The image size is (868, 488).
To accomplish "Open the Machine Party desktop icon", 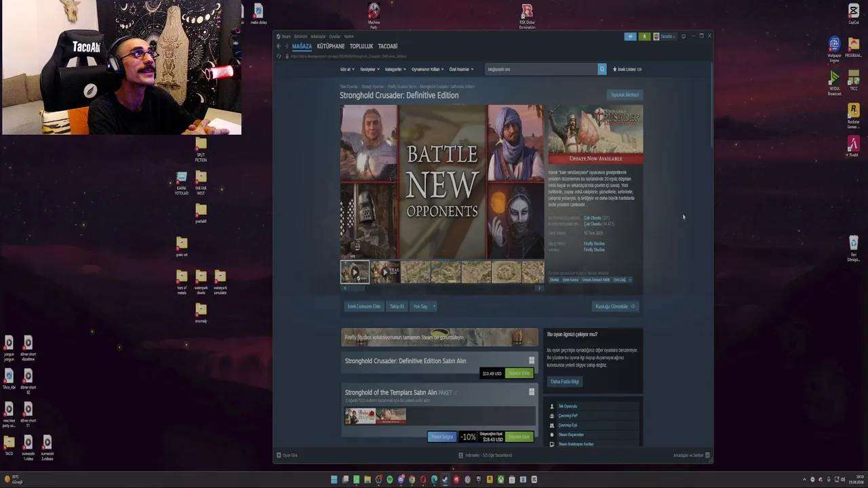I will (x=374, y=16).
